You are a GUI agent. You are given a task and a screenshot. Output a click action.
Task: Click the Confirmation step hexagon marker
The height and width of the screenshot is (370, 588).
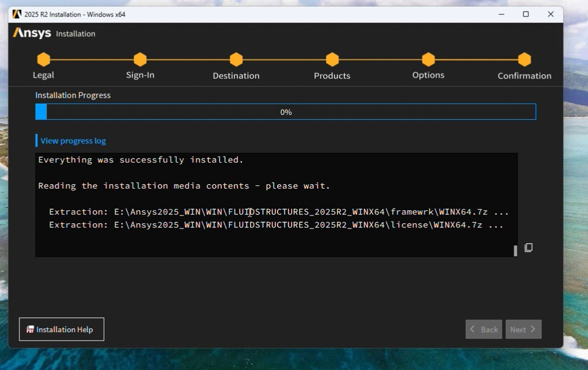pos(525,59)
